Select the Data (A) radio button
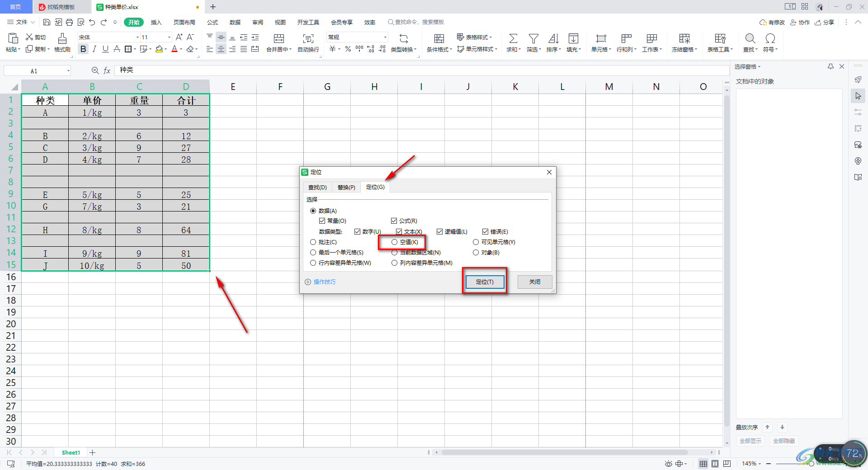Viewport: 868px width, 470px height. click(313, 211)
